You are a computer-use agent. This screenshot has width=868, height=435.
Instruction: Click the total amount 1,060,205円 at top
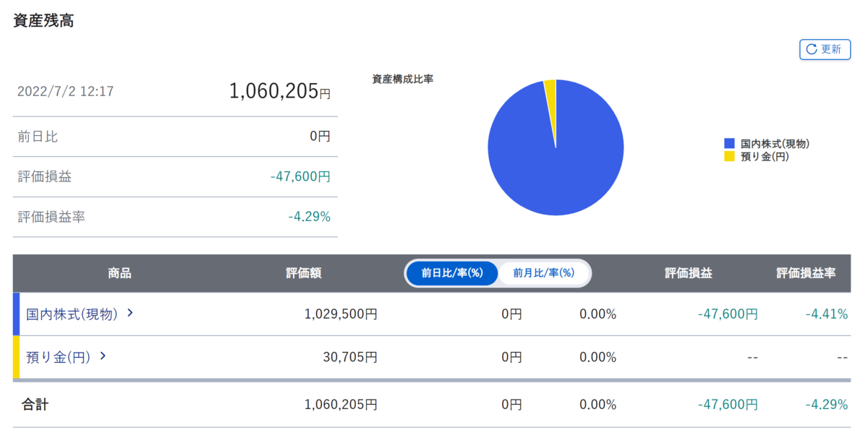[280, 91]
